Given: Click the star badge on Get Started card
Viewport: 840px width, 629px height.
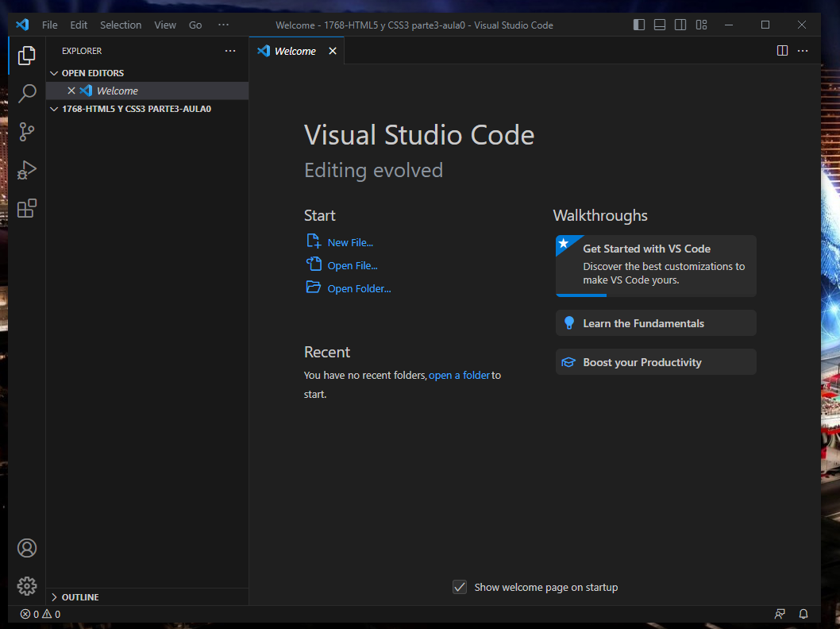Looking at the screenshot, I should (x=564, y=244).
